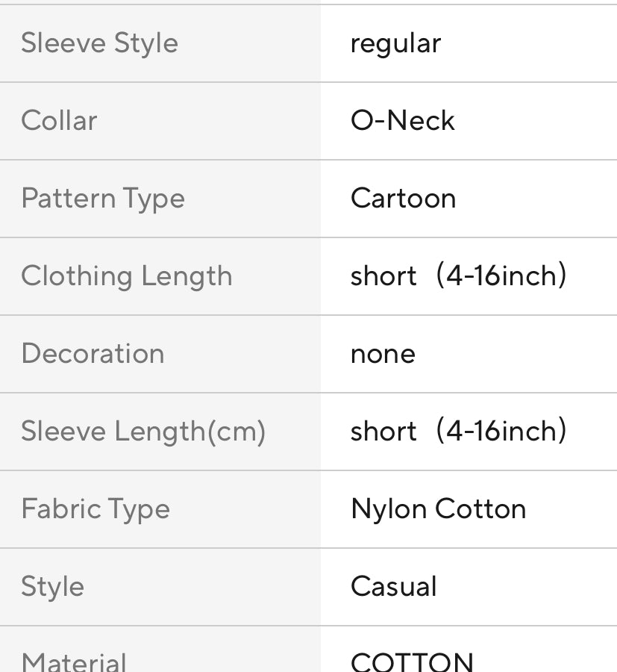Click the Fabric Type label
Screen dimensions: 617x672
click(x=95, y=509)
